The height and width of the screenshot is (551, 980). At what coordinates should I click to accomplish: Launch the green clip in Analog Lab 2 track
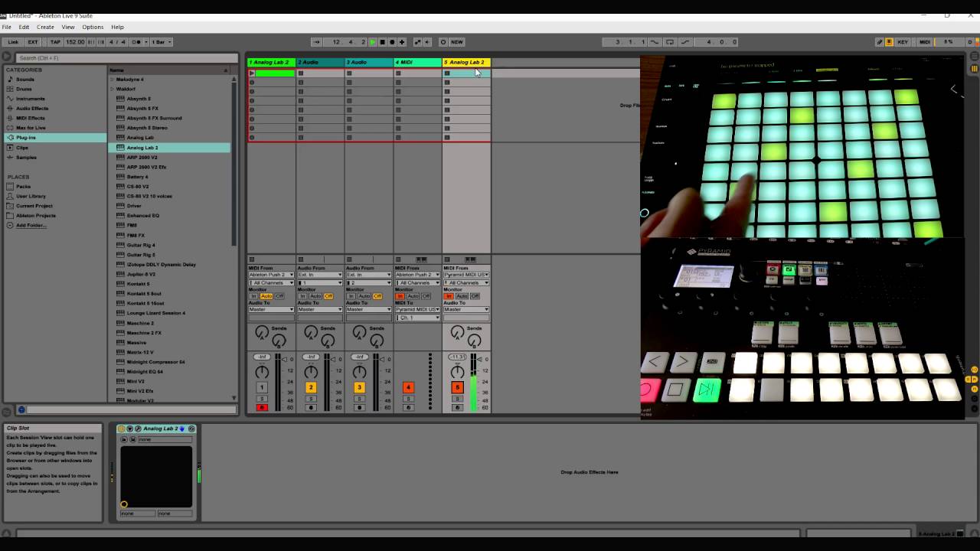click(252, 73)
